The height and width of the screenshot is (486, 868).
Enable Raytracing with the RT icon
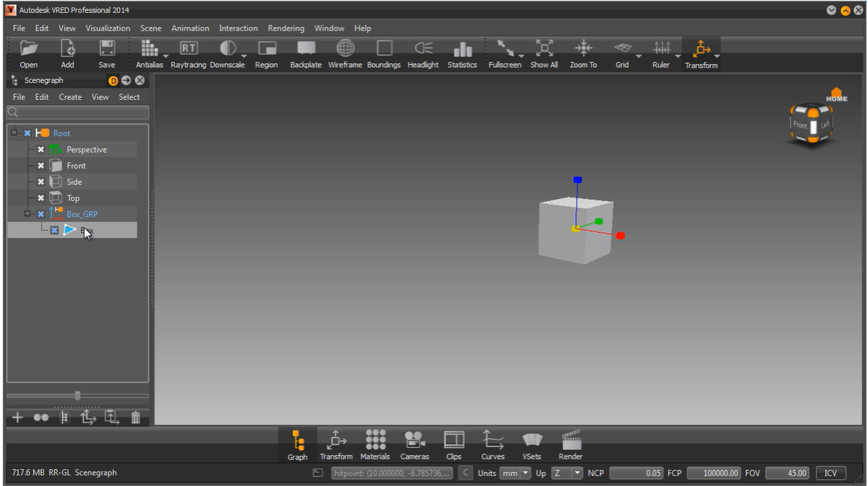pos(189,49)
